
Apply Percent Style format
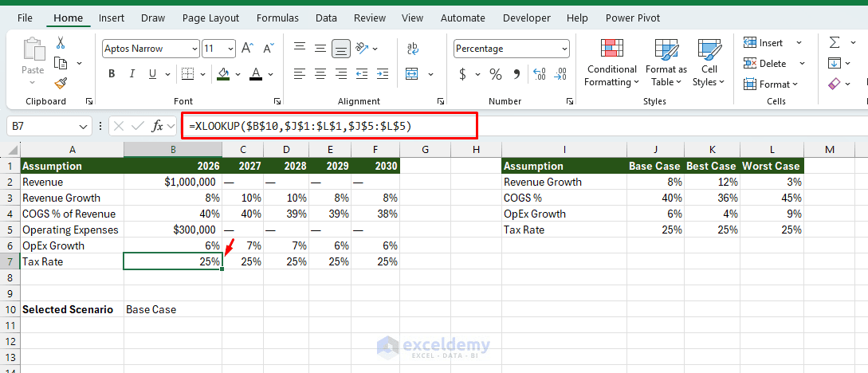[496, 74]
